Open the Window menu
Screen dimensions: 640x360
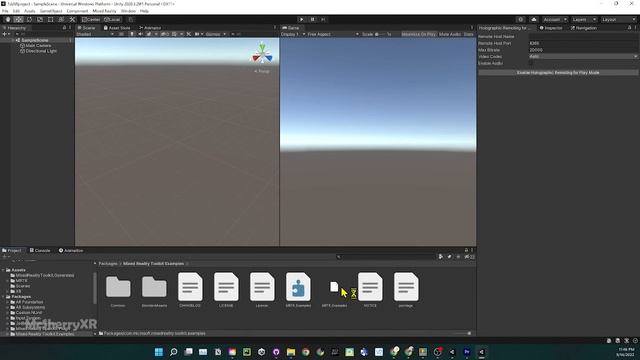point(128,11)
